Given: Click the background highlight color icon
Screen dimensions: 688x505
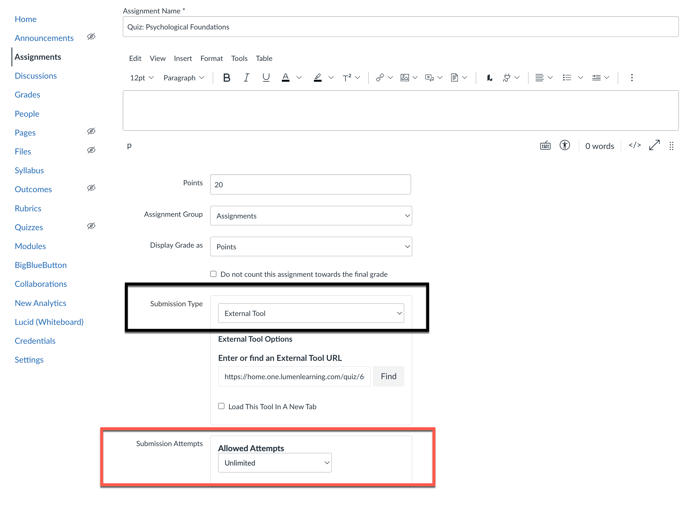Looking at the screenshot, I should click(x=318, y=78).
